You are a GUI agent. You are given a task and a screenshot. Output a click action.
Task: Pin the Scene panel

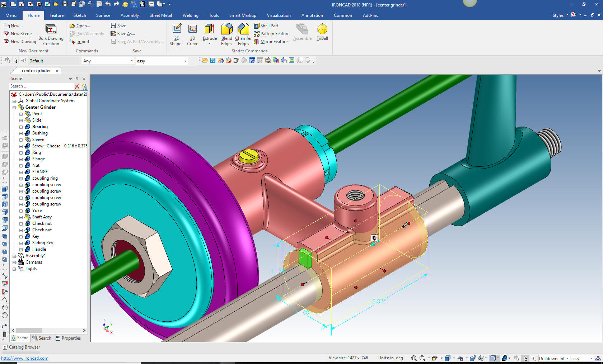point(77,79)
